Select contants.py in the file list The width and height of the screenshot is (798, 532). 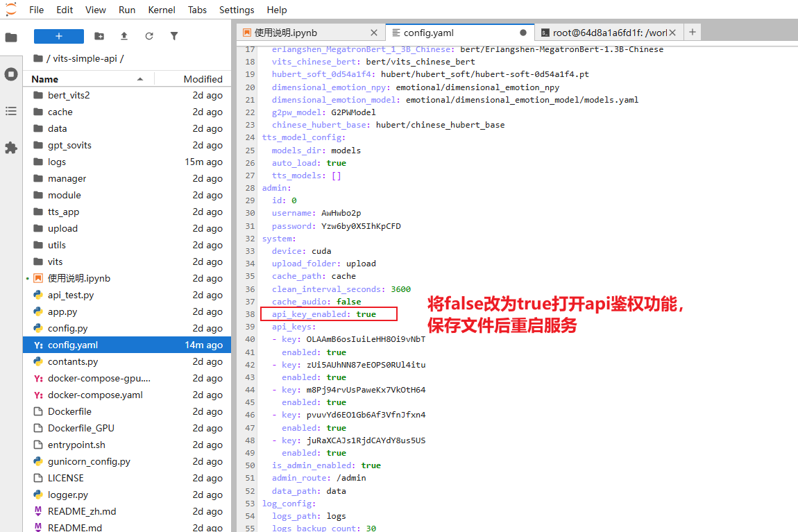click(127, 361)
